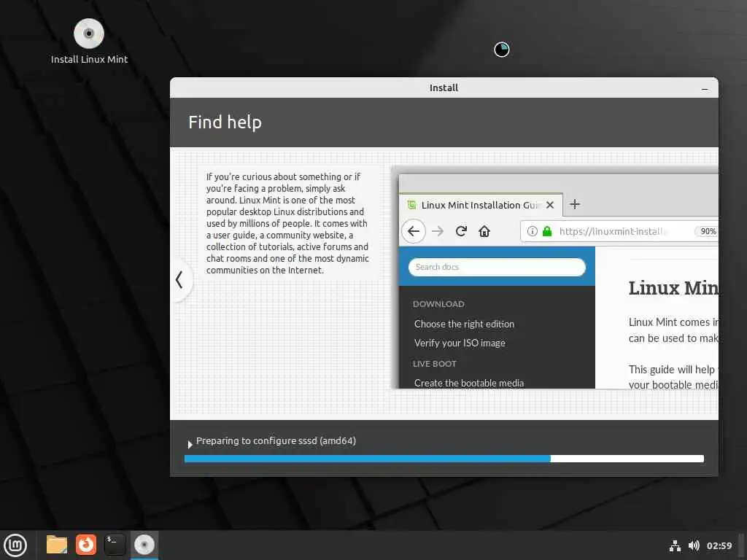This screenshot has height=560, width=747.
Task: Expand installer details with disclosure triangle
Action: click(x=190, y=445)
